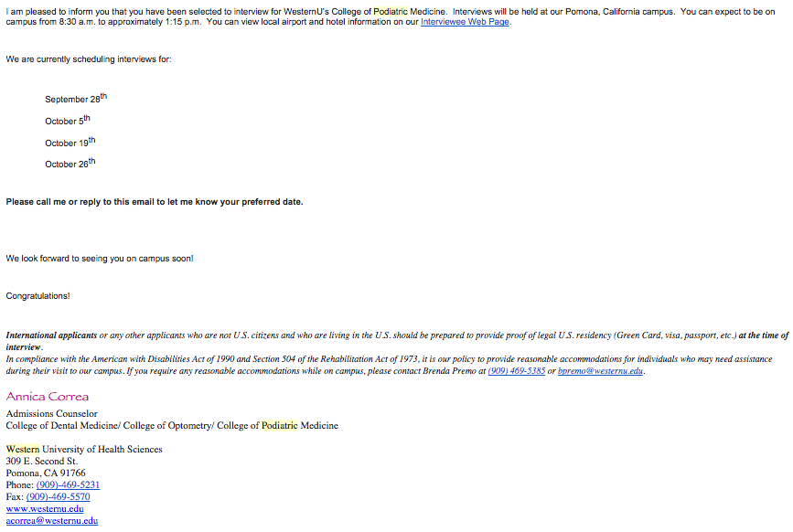This screenshot has width=793, height=532.
Task: Click the October 26th interview date
Action: (x=70, y=165)
